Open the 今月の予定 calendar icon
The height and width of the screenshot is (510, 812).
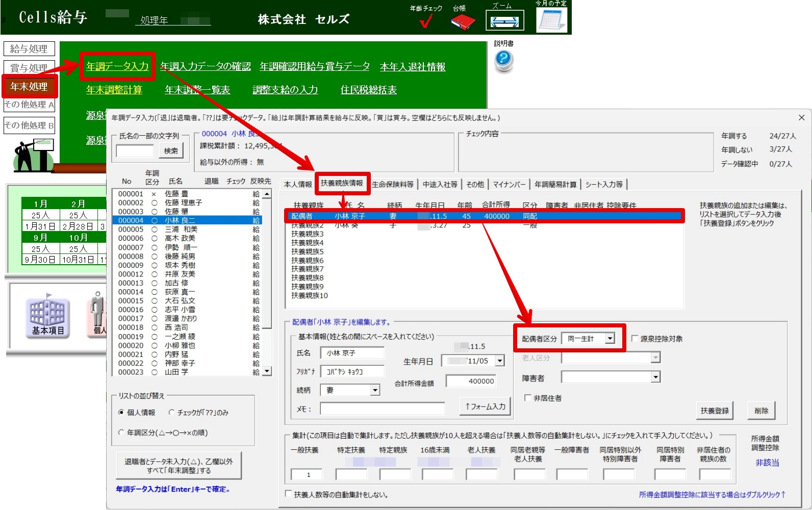551,20
